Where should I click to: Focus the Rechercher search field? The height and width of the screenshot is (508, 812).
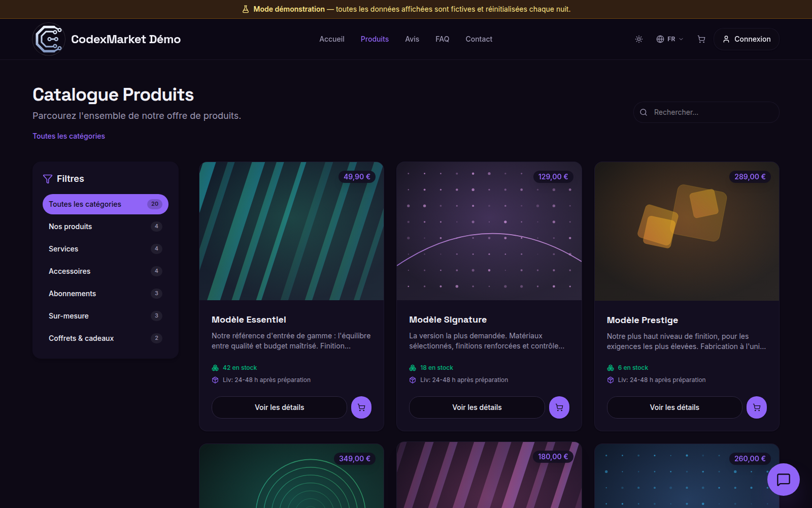706,112
